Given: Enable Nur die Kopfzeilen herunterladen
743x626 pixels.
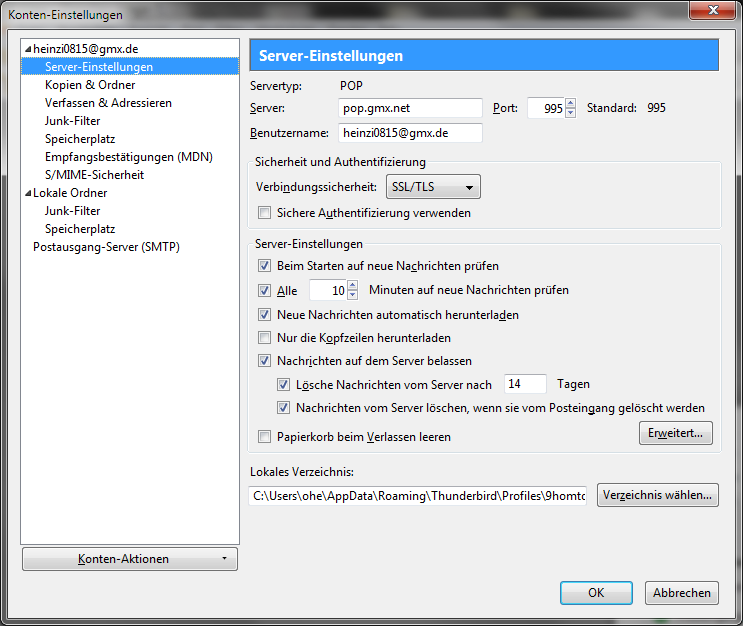Looking at the screenshot, I should (x=264, y=337).
